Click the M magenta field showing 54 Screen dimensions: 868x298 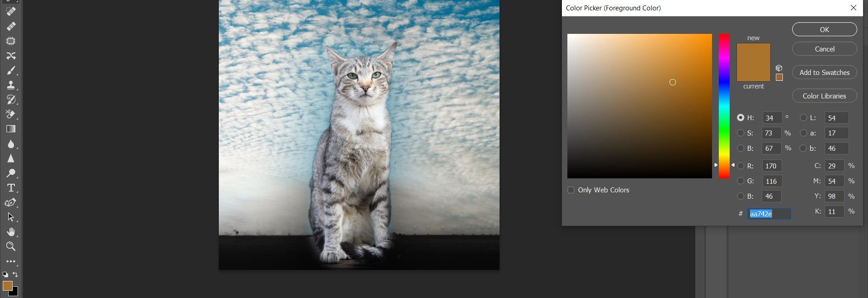[835, 181]
